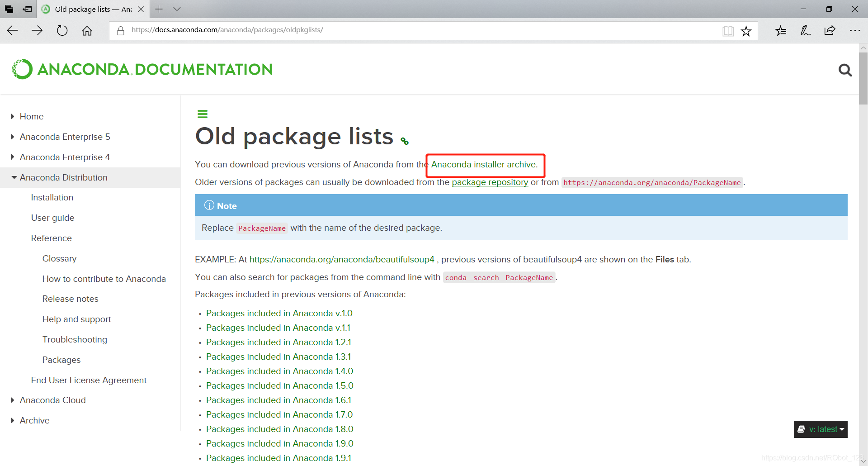This screenshot has height=466, width=868.
Task: Click the browser Back arrow
Action: [x=13, y=30]
